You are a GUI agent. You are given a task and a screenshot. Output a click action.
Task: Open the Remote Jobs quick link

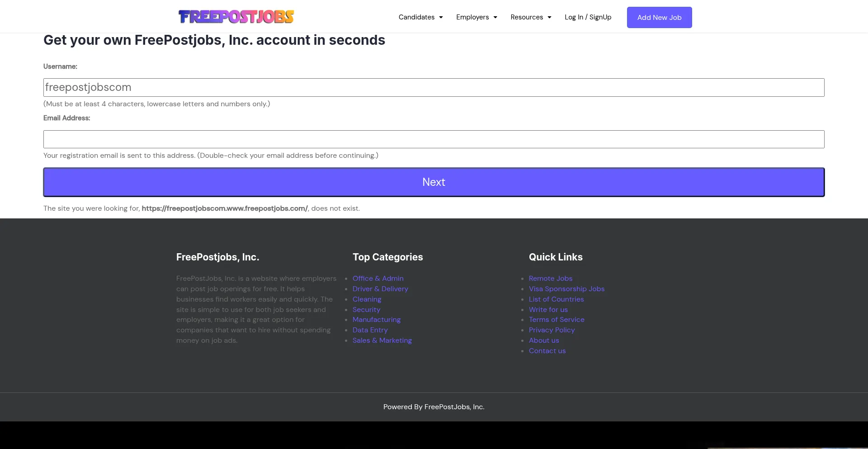(551, 279)
